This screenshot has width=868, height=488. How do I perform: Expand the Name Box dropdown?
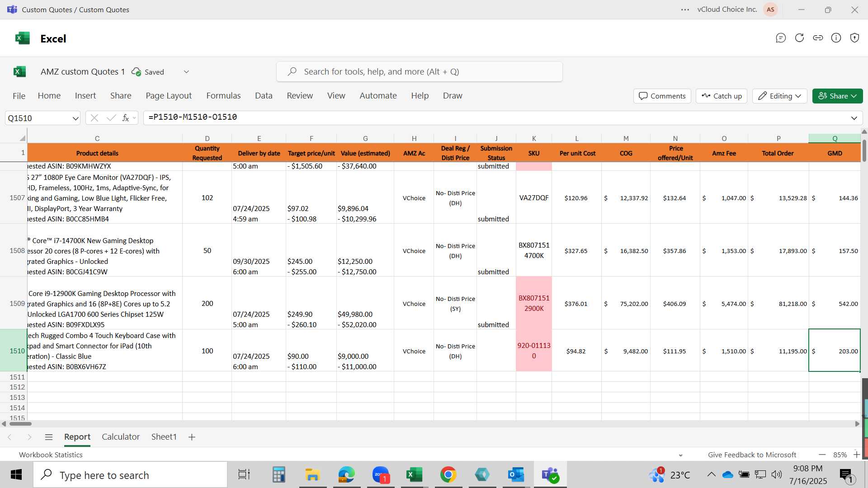coord(75,118)
